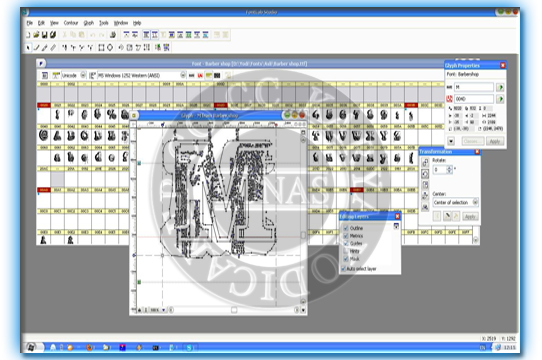Image resolution: width=542 pixels, height=360 pixels.
Task: Enable the Hints layer checkbox
Action: coord(345,251)
